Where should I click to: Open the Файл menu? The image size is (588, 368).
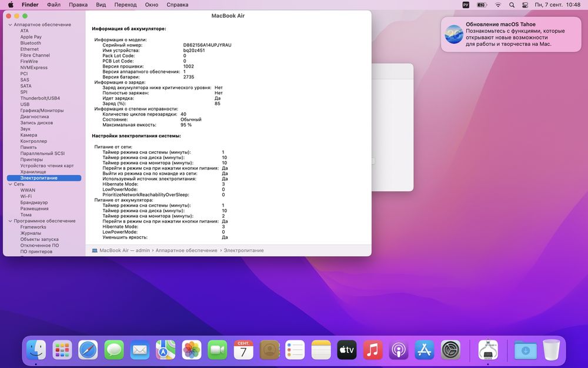point(54,5)
